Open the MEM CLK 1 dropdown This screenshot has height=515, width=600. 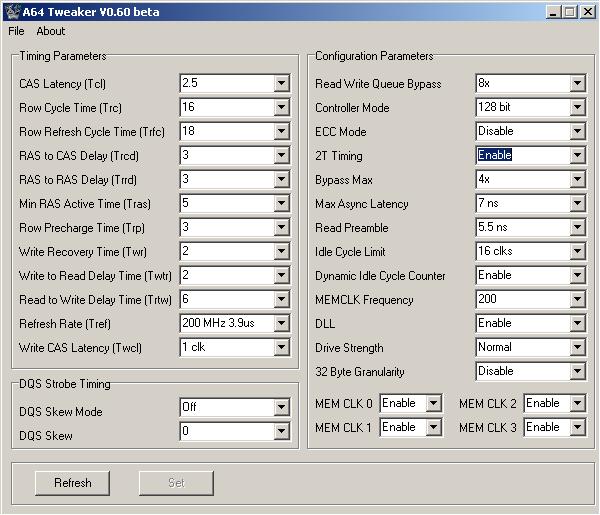click(x=434, y=427)
